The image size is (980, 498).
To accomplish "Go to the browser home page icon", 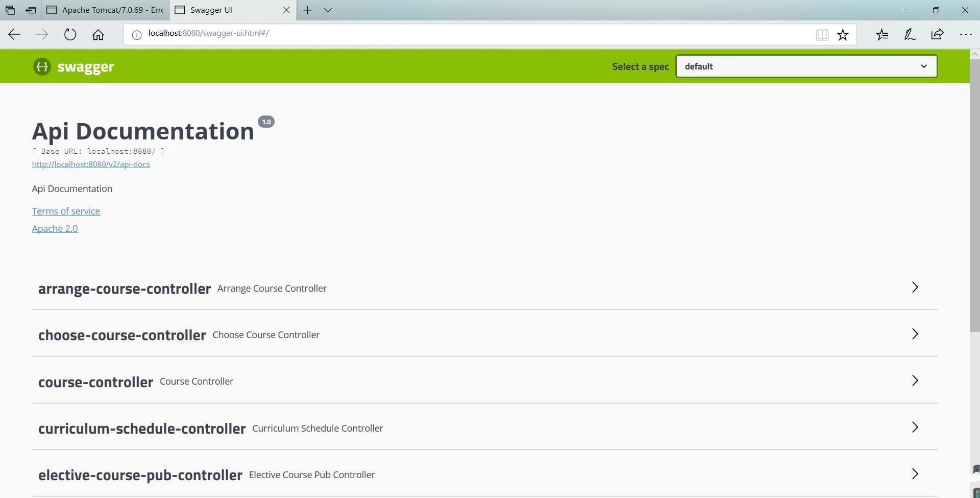I will pos(98,34).
